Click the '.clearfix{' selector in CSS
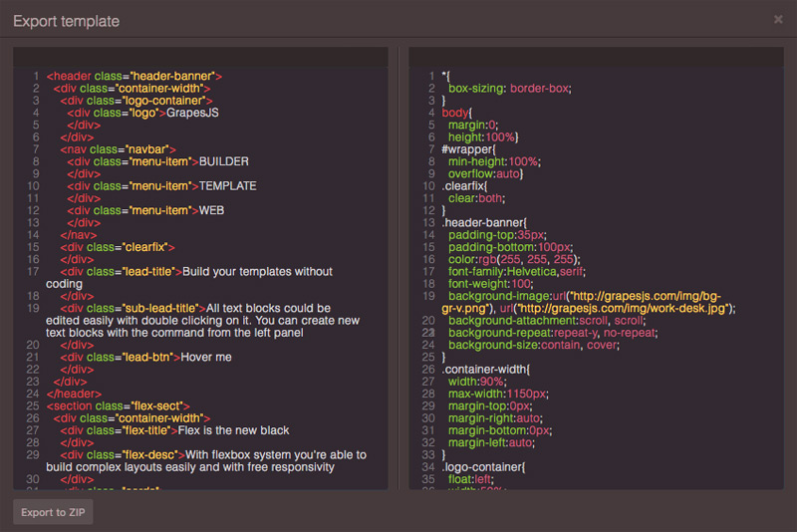Viewport: 797px width, 532px height. [464, 186]
